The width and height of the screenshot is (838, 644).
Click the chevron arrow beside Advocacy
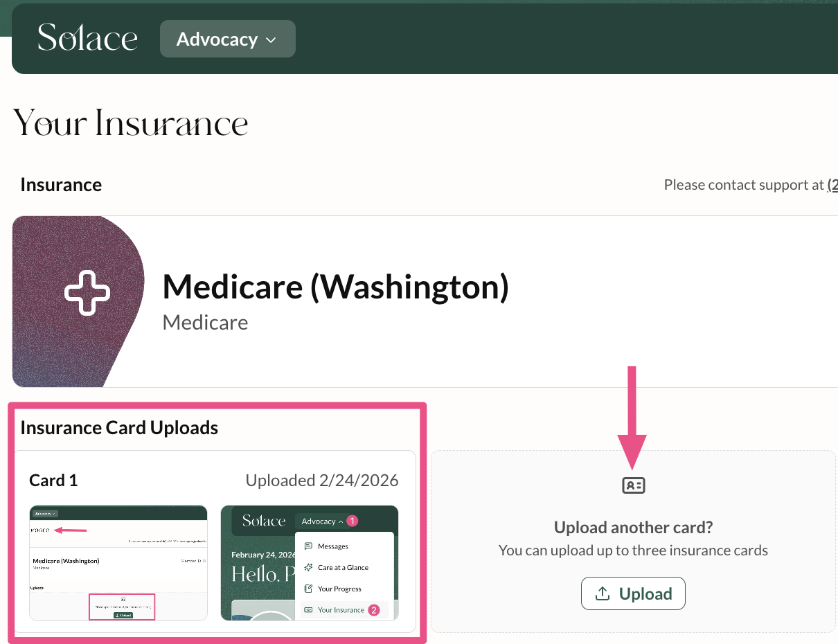tap(271, 40)
